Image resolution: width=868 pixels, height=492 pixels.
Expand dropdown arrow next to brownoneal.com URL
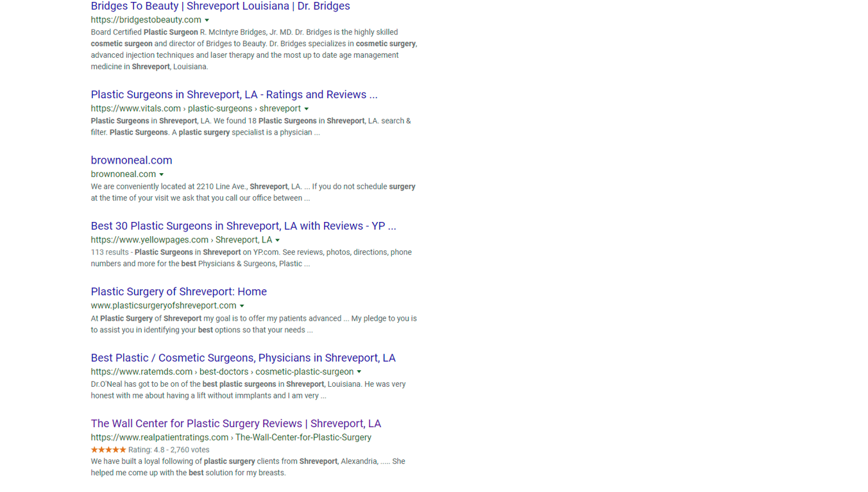[161, 174]
